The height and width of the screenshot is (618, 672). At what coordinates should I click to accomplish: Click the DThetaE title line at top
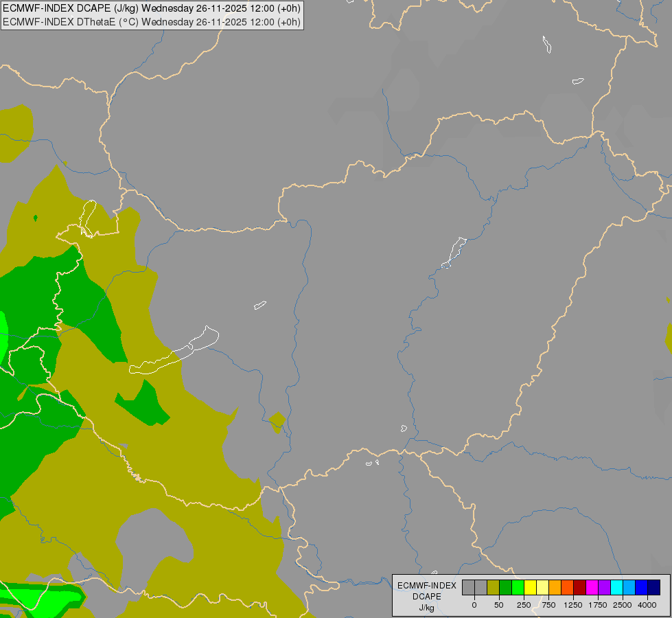(x=152, y=22)
